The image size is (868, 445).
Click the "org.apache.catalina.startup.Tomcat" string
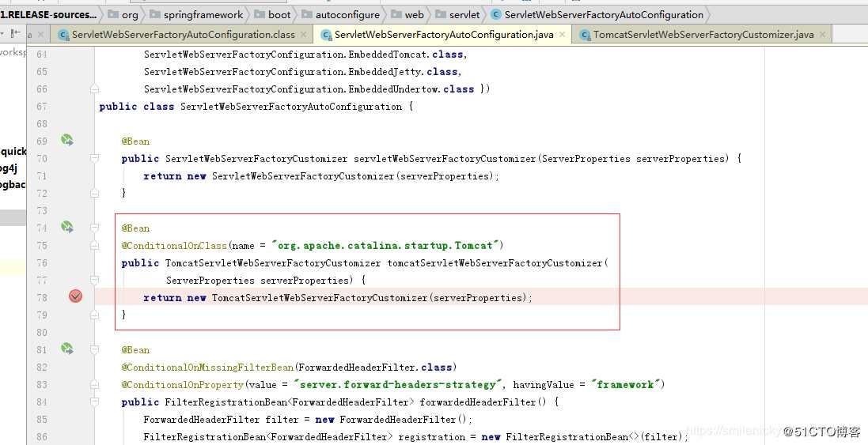[x=385, y=246]
